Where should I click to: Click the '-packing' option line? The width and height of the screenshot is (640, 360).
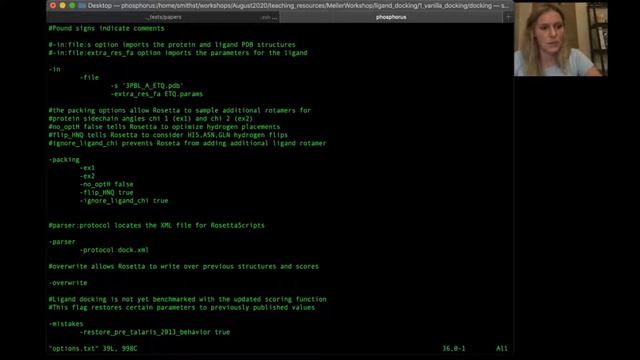(64, 160)
